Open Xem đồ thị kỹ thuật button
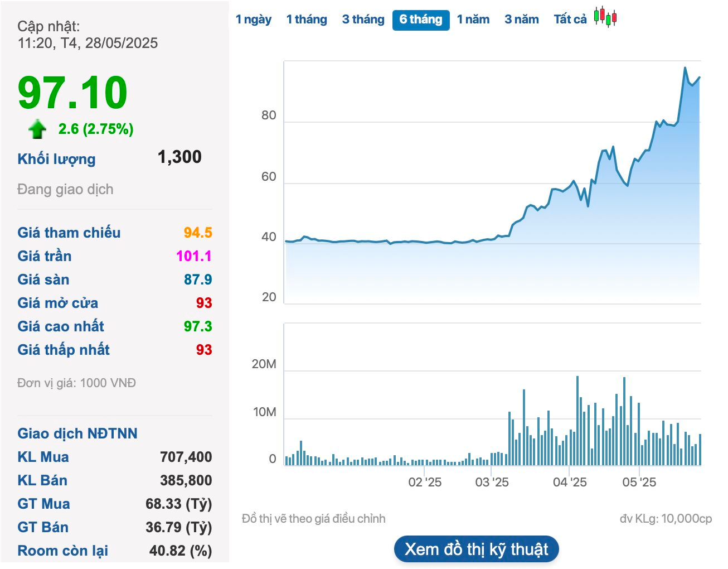 tap(476, 549)
